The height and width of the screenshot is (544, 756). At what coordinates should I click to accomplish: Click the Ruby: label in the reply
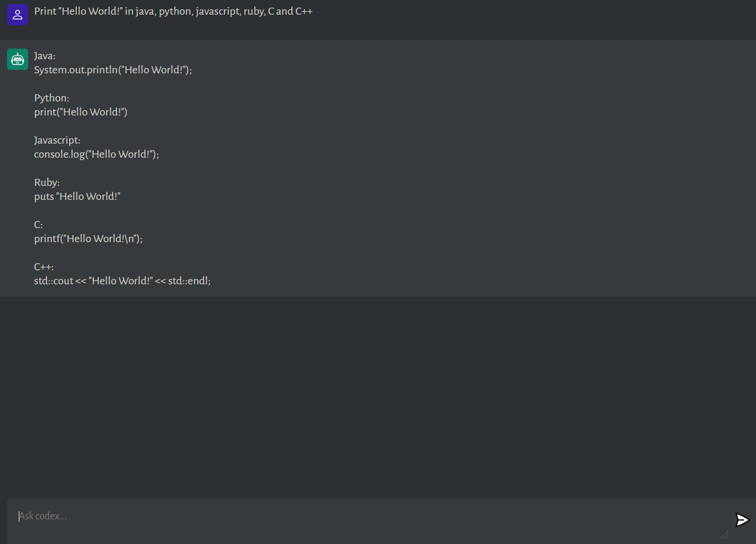pos(46,182)
